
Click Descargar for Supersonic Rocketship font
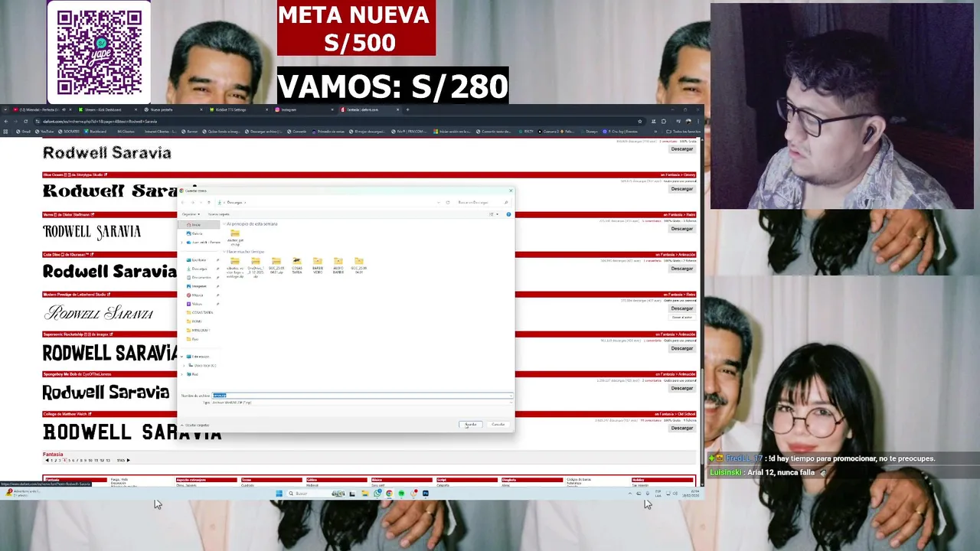click(x=681, y=348)
